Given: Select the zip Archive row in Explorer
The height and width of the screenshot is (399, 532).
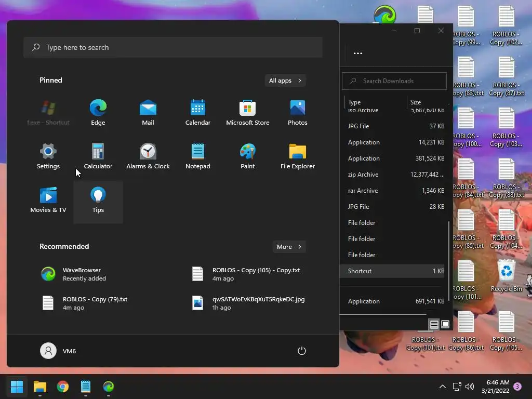Looking at the screenshot, I should pos(392,175).
